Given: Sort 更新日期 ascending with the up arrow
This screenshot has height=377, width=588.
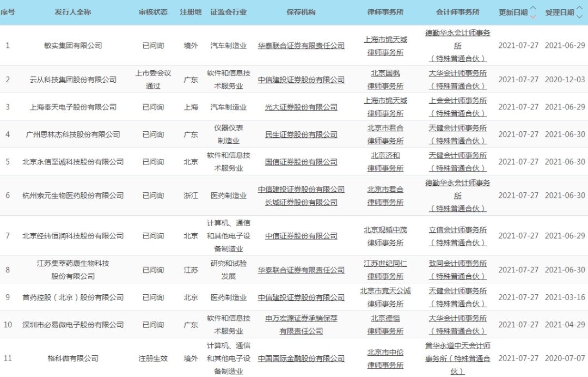Looking at the screenshot, I should tap(532, 8).
